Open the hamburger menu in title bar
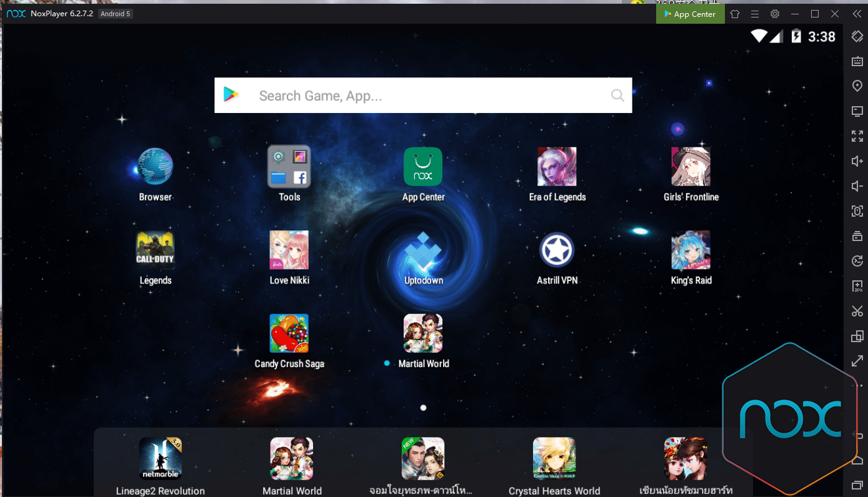This screenshot has height=497, width=868. [x=755, y=14]
